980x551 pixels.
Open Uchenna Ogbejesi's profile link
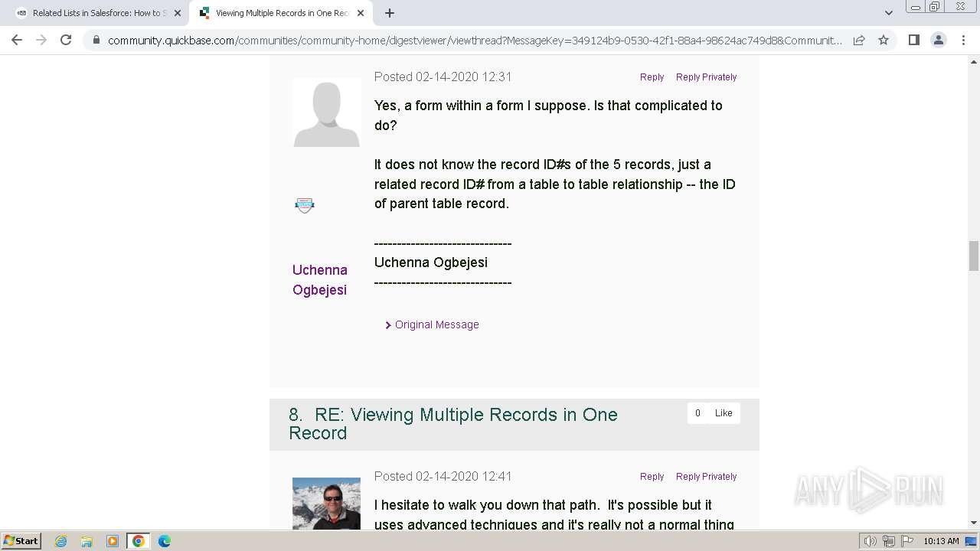(320, 280)
